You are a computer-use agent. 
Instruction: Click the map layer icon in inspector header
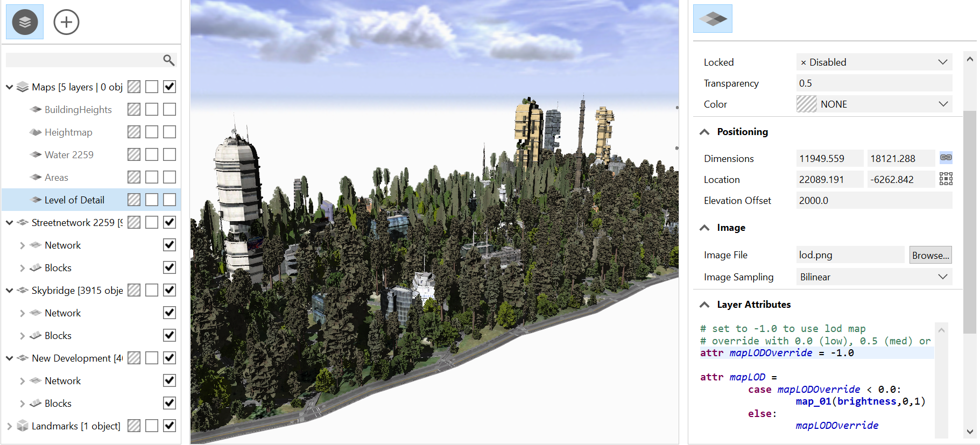tap(713, 19)
